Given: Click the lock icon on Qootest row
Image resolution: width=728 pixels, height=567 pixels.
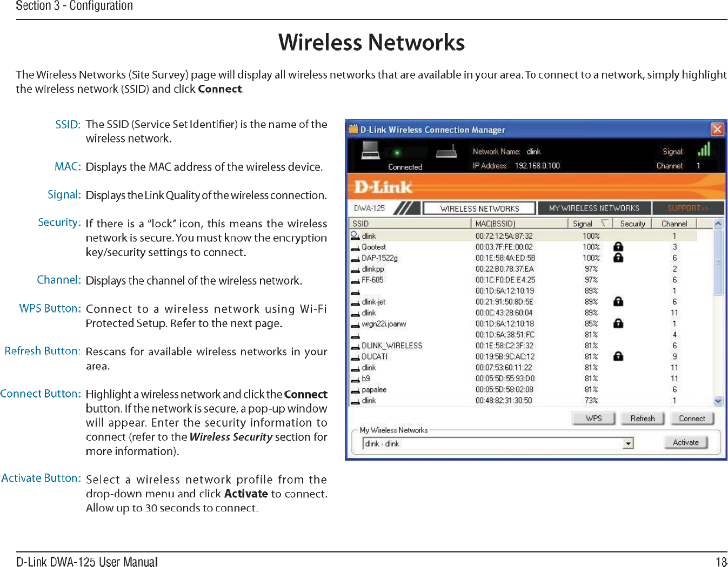Looking at the screenshot, I should [618, 247].
